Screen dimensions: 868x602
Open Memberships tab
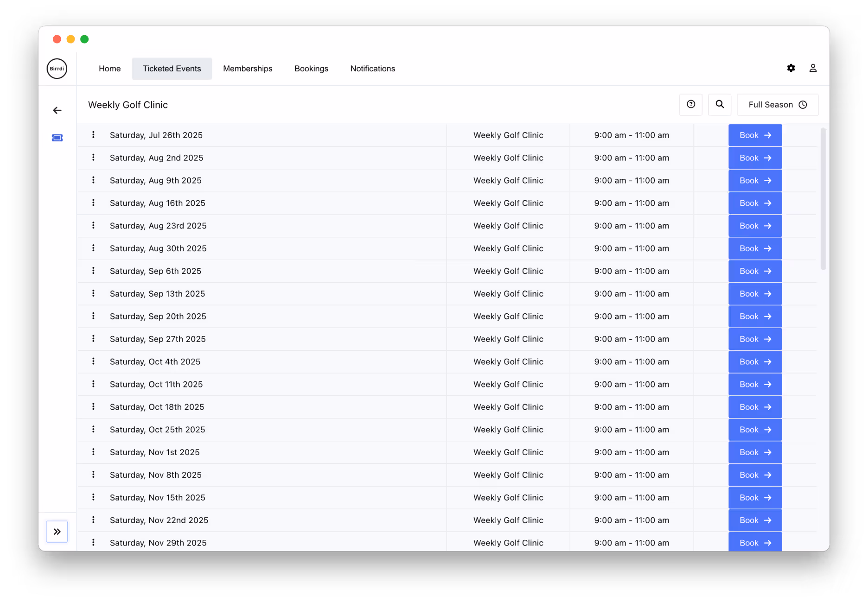[x=248, y=69]
